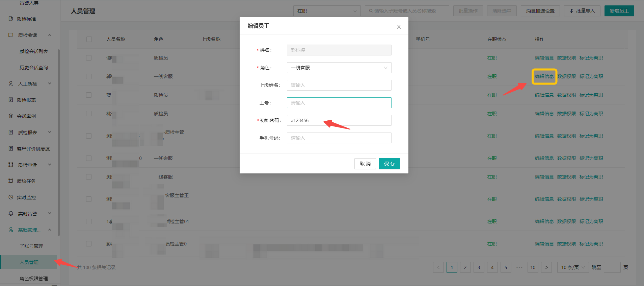
Task: Click the search magnifier icon
Action: pyautogui.click(x=371, y=11)
